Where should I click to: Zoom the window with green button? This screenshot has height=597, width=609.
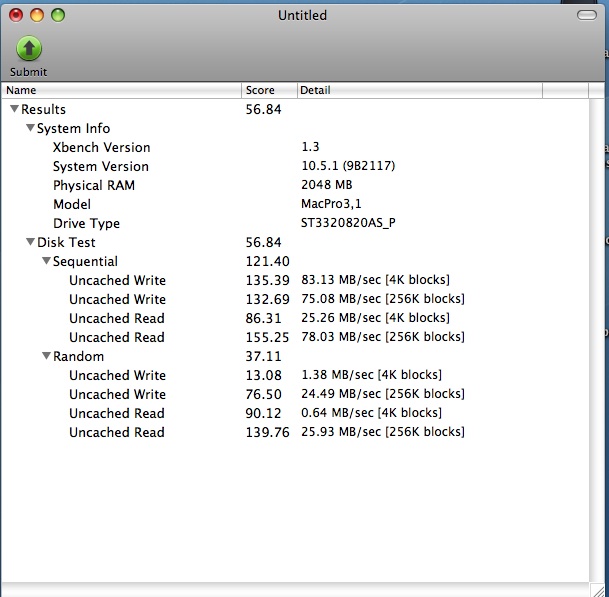pos(58,15)
